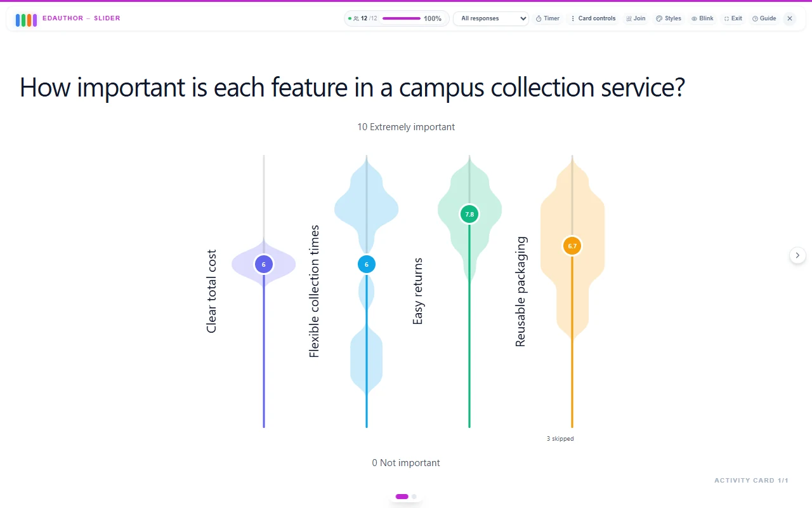Go to next card with right chevron
812x508 pixels.
pos(797,255)
